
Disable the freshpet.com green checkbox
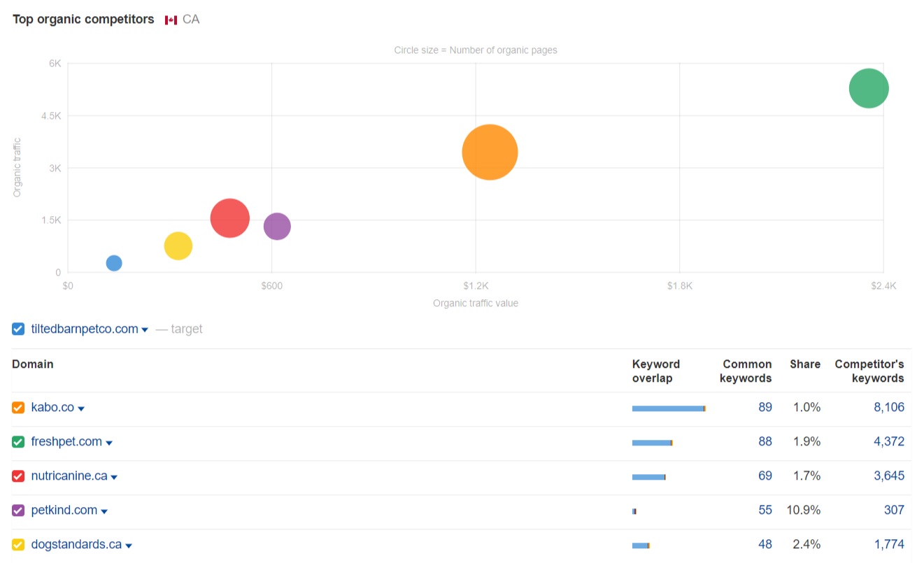(18, 442)
